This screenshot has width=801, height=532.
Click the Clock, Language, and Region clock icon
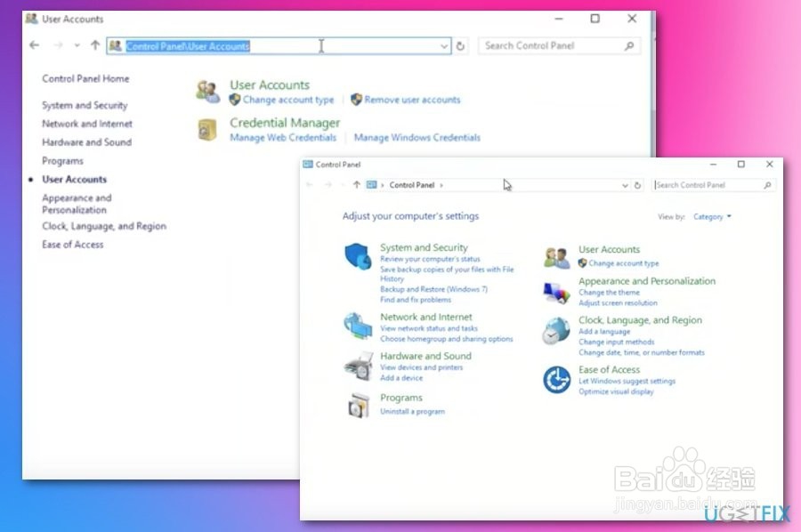tap(557, 329)
